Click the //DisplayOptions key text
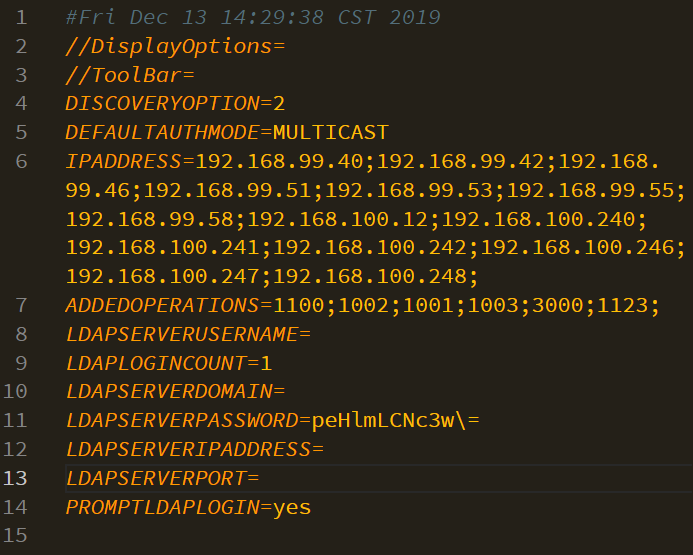This screenshot has width=693, height=555. tap(168, 46)
